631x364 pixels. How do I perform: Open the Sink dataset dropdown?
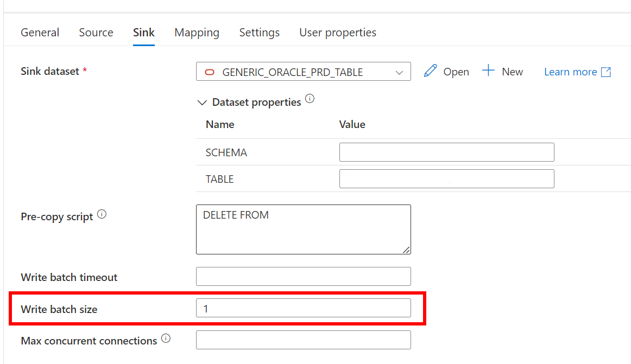click(x=304, y=72)
